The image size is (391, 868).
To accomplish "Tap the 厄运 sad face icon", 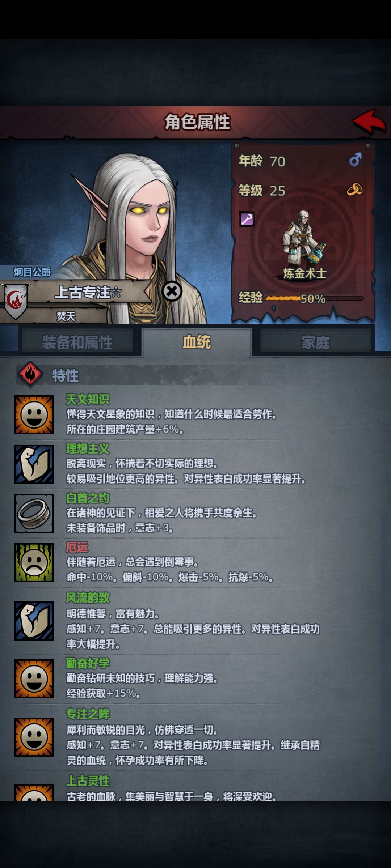I will tap(34, 562).
